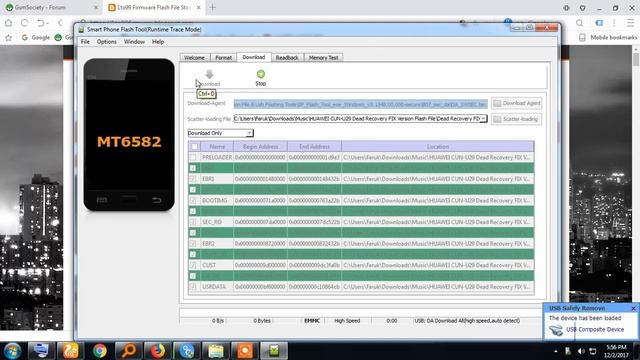Open the Help menu
The width and height of the screenshot is (640, 360).
coord(158,42)
